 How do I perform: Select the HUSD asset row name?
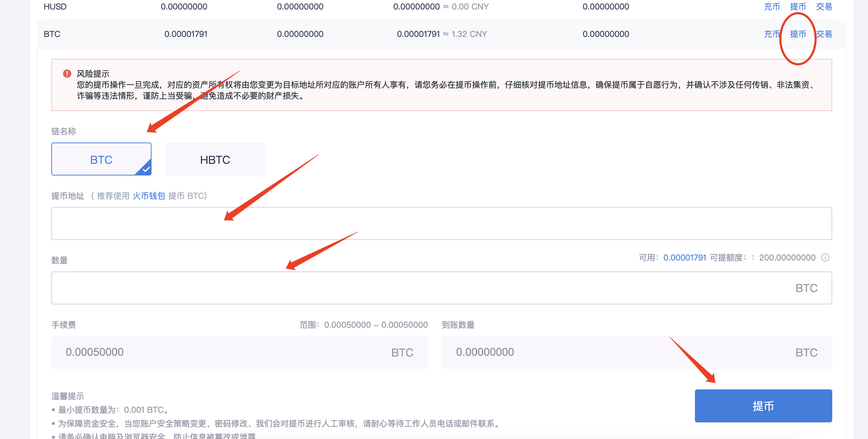pyautogui.click(x=55, y=7)
